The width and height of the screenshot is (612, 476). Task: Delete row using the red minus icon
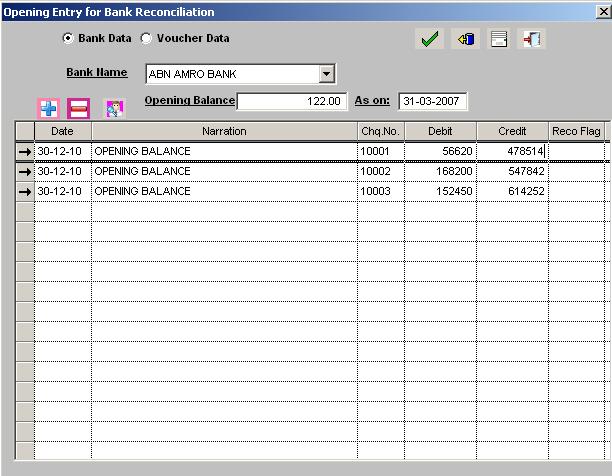click(x=78, y=109)
